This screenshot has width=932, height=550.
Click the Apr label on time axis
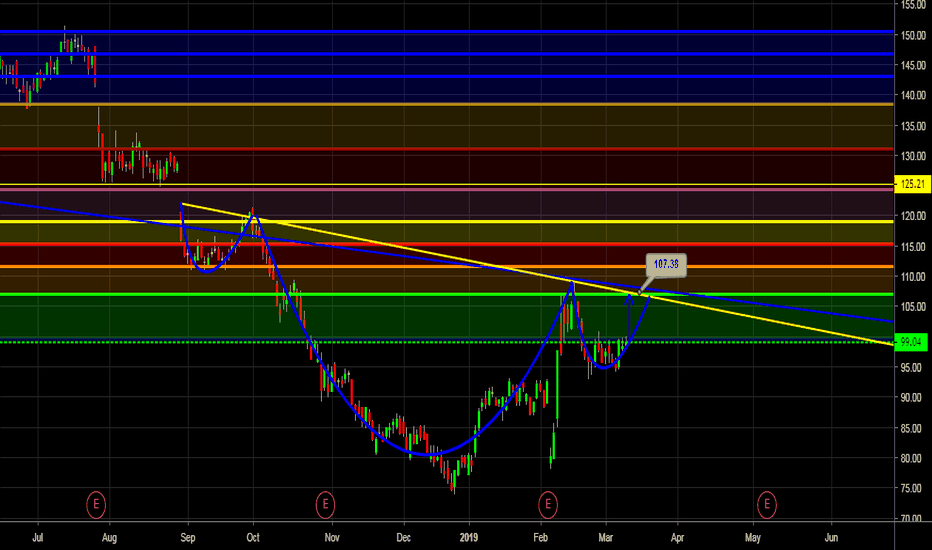678,538
